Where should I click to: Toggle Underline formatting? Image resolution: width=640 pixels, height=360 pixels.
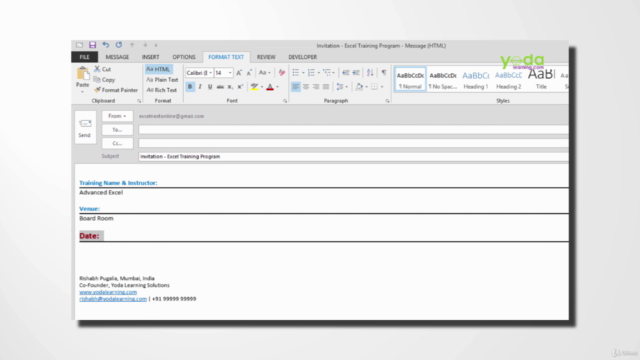pos(210,87)
